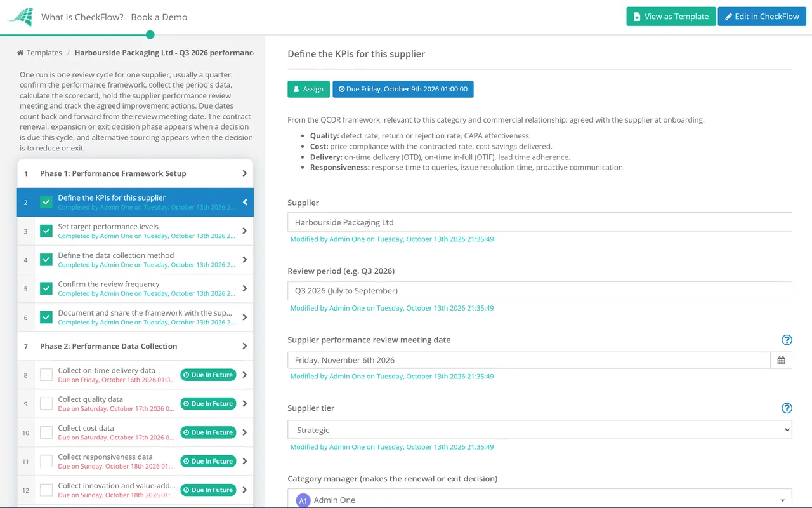Focus the Review period input field
The height and width of the screenshot is (508, 812).
pos(540,291)
